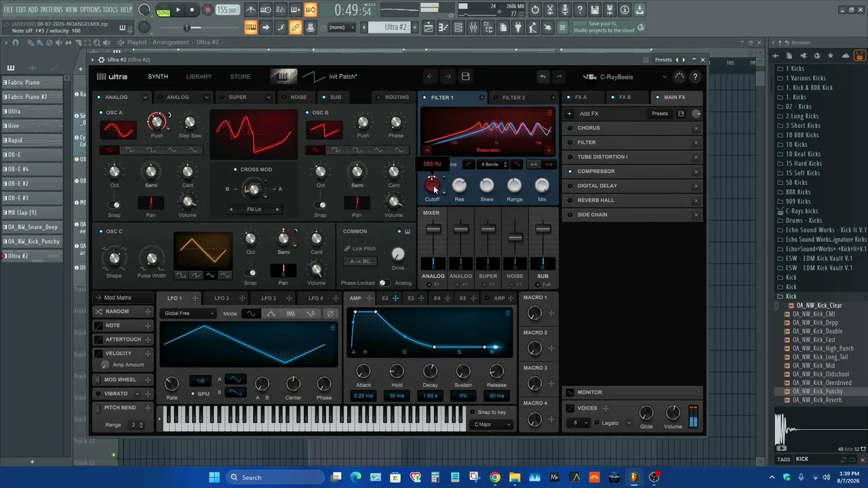Toggle the CROSS MOD power indicator
The width and height of the screenshot is (868, 488).
click(235, 169)
